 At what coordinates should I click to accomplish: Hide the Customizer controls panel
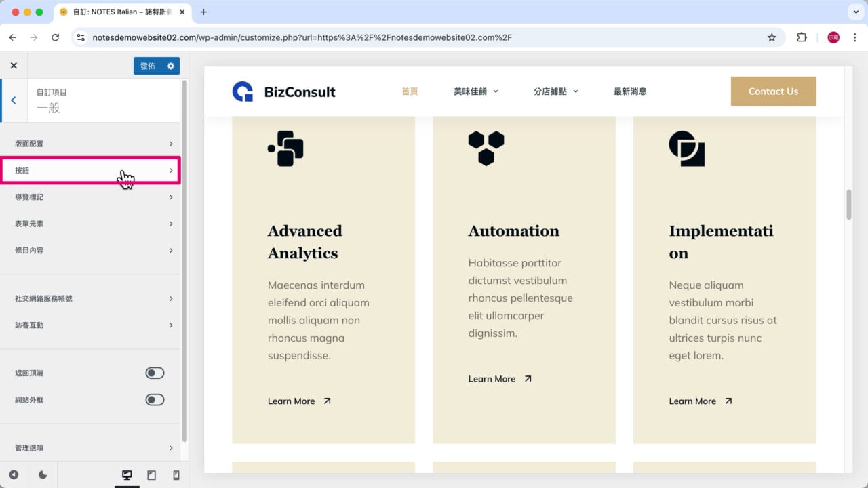pos(14,475)
